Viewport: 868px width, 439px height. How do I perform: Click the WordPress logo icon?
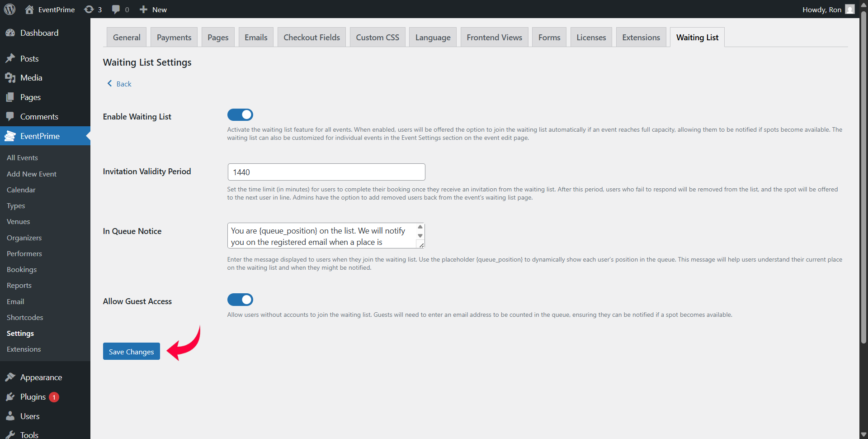[9, 9]
